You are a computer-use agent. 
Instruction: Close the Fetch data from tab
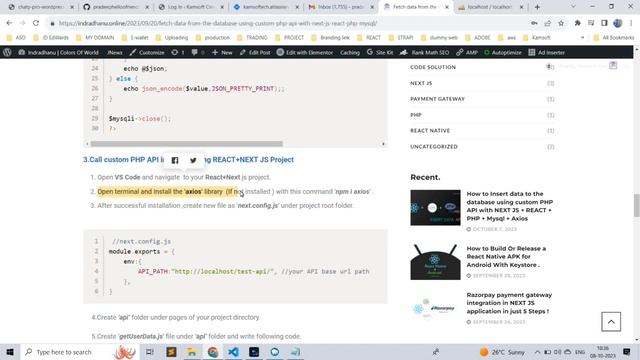[447, 7]
